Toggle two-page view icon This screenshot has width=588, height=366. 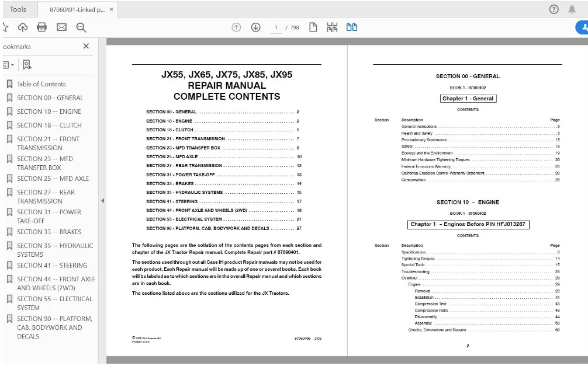pos(352,27)
